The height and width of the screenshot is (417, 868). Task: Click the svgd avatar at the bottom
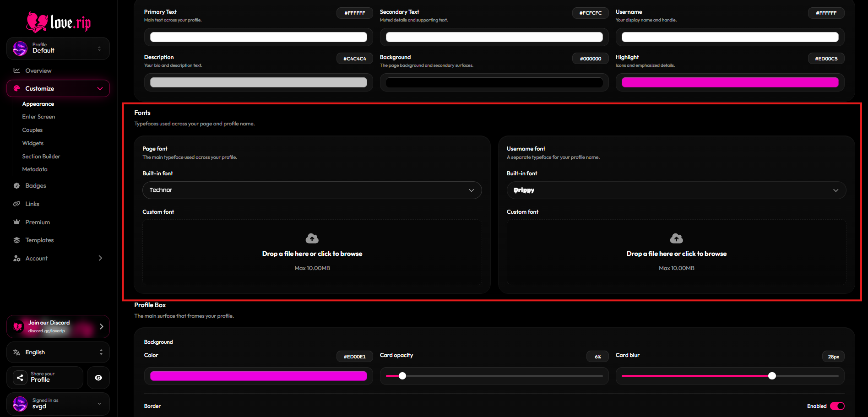20,404
